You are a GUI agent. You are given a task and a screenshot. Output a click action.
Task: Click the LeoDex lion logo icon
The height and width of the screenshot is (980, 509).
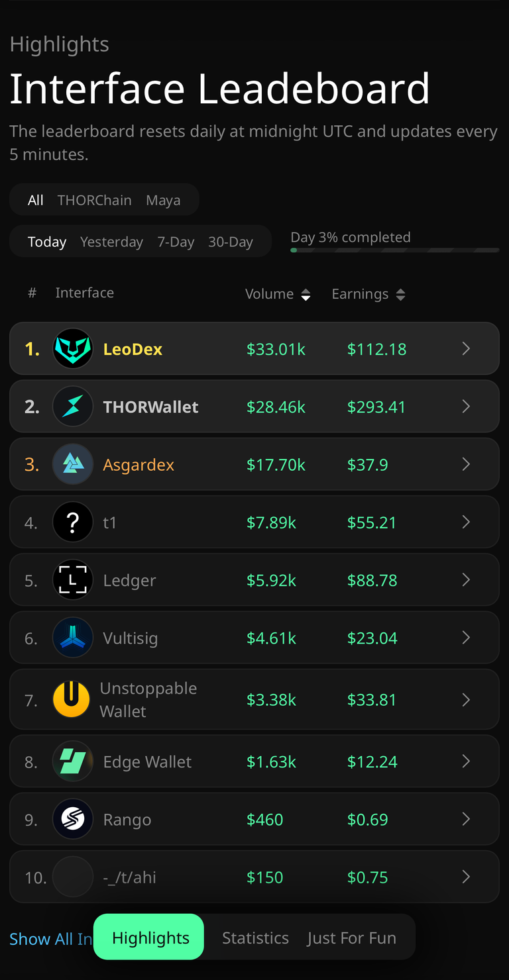tap(73, 348)
